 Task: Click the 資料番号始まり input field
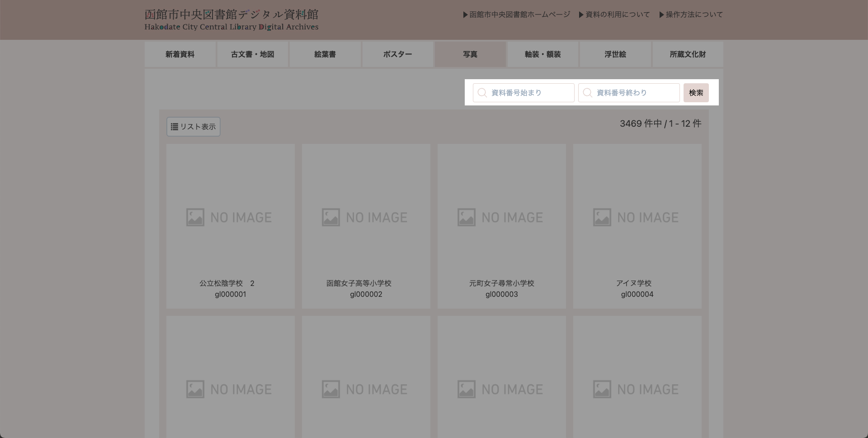[x=524, y=93]
